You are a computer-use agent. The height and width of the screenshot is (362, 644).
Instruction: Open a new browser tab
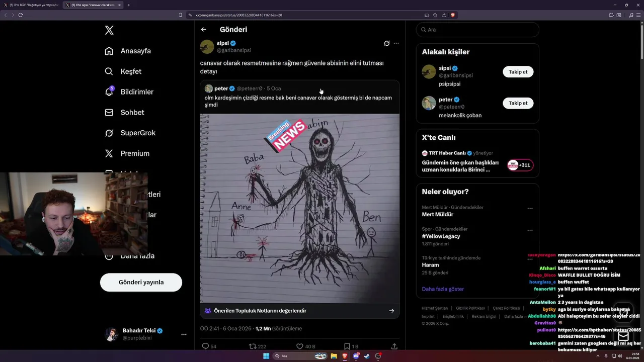(129, 5)
